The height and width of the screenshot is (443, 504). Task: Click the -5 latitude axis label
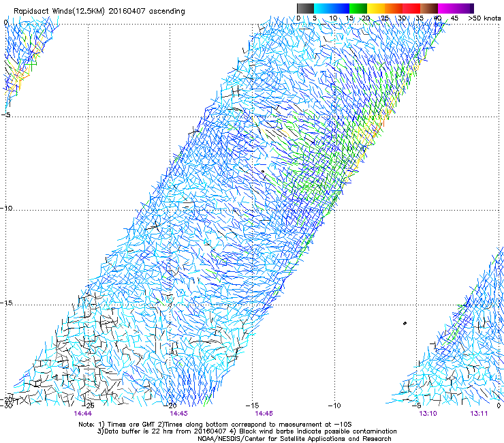[6, 115]
